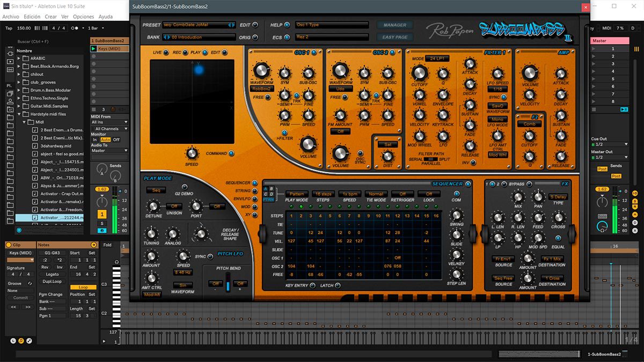644x362 pixels.
Task: Open the MIDI From All Ins dropdown
Action: (x=109, y=122)
